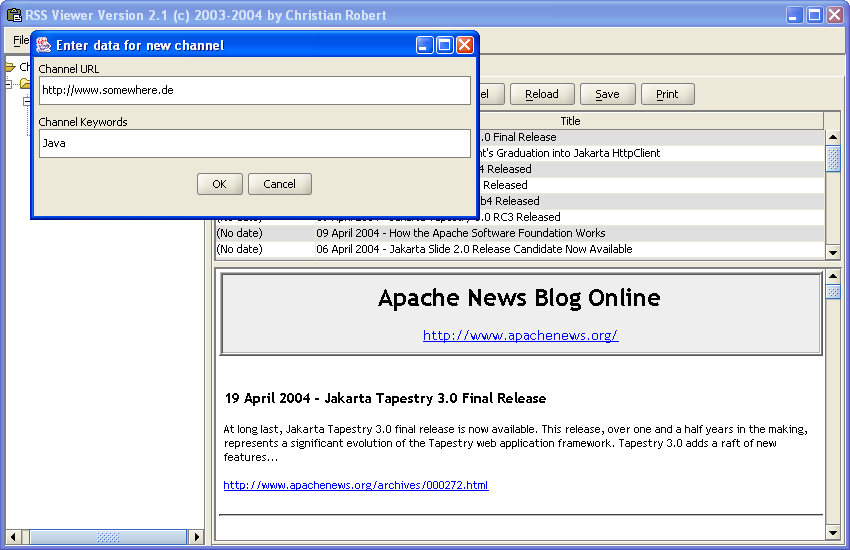Minimize the RSS Viewer main window
Image resolution: width=850 pixels, height=550 pixels.
(795, 15)
